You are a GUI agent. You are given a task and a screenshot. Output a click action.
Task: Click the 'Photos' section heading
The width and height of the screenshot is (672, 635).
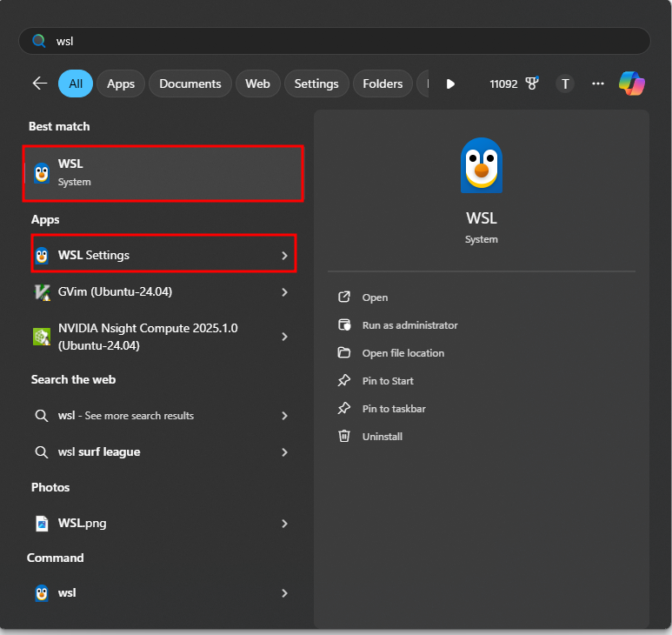click(50, 487)
